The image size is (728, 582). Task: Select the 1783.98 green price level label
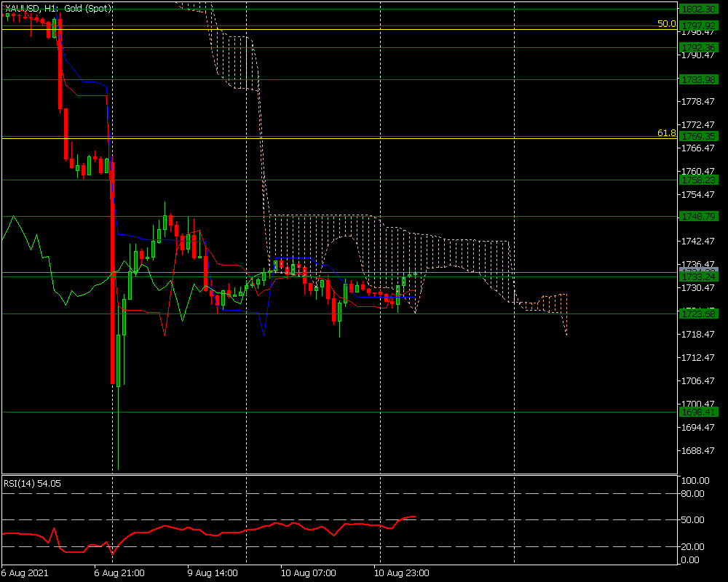click(698, 79)
